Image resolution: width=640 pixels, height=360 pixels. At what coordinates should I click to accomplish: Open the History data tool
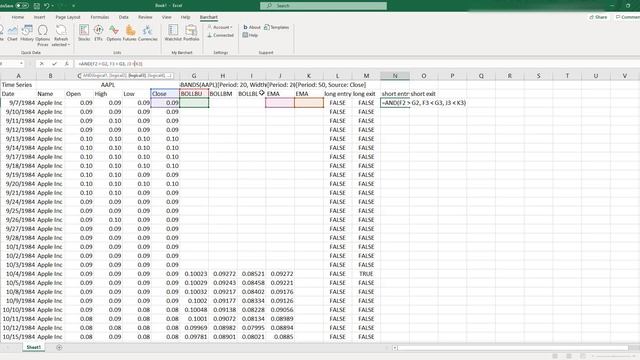coord(27,33)
